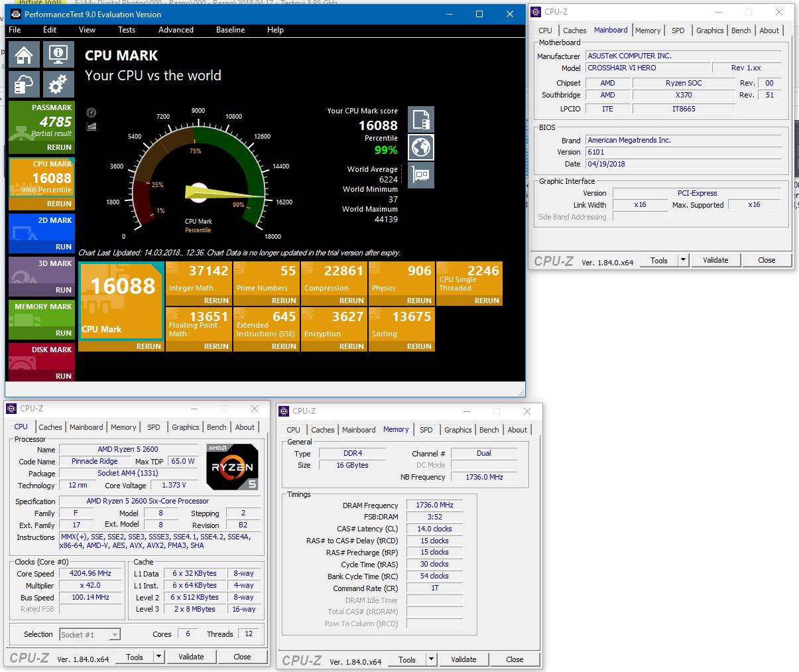Screen dimensions: 799x672
Task: Select the Physics 906 result tile
Action: [401, 278]
